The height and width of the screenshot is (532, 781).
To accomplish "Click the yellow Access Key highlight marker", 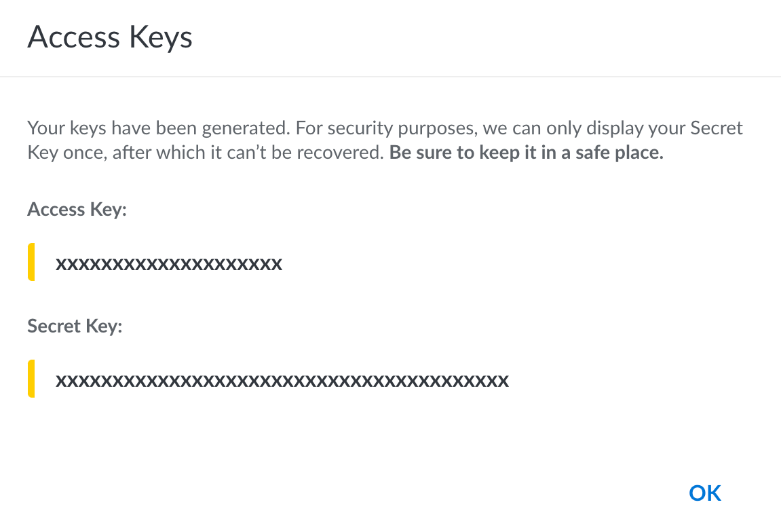I will (x=31, y=262).
